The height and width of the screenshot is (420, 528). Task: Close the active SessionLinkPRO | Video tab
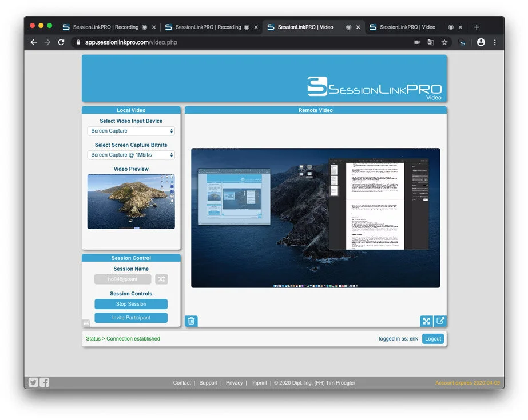(x=358, y=27)
